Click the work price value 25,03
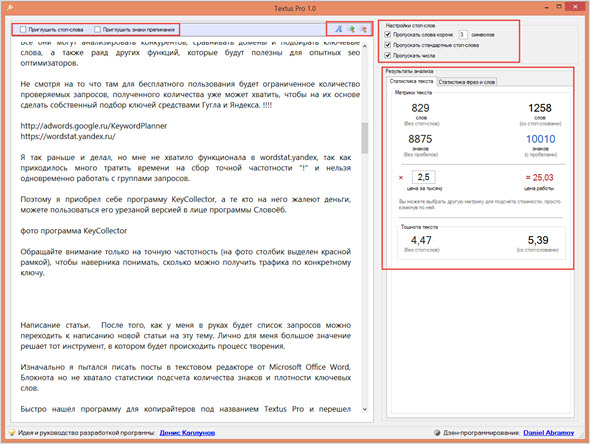590x444 pixels. coord(540,178)
